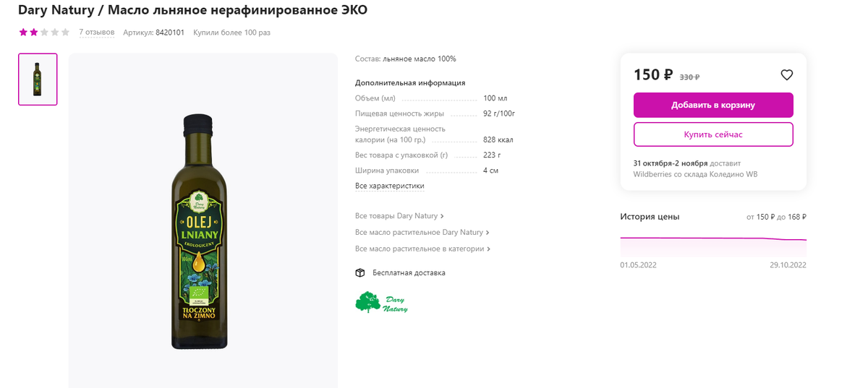Click 'Купить сейчас' button
The image size is (868, 388).
pos(713,134)
